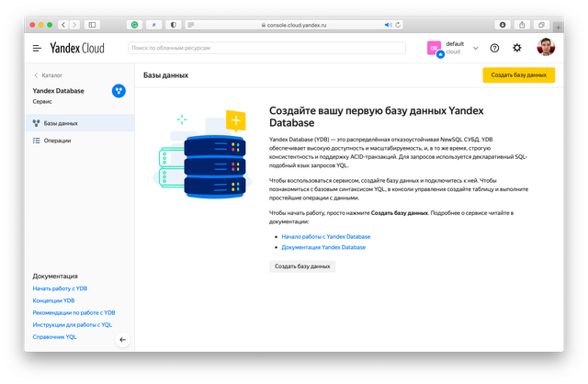This screenshot has height=384, width=588.
Task: Click the Safari share icon
Action: 522,24
